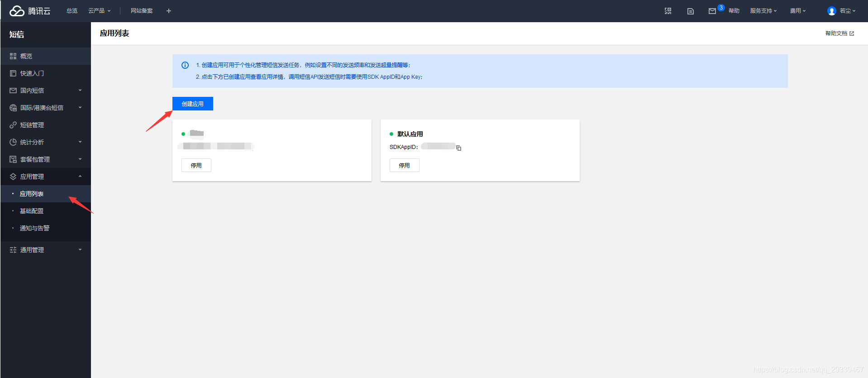
Task: Open the 云产品 dropdown
Action: coord(99,11)
